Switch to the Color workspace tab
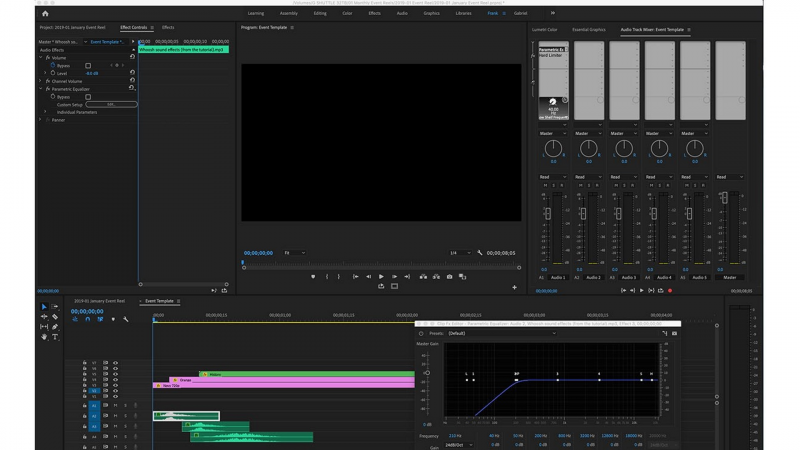This screenshot has height=450, width=800. pyautogui.click(x=347, y=13)
